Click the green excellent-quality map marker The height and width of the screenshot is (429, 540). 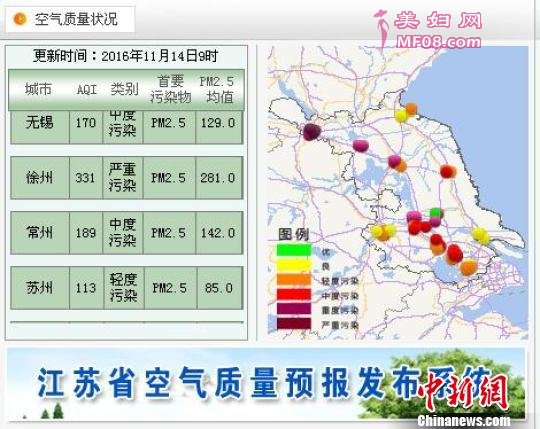(436, 213)
